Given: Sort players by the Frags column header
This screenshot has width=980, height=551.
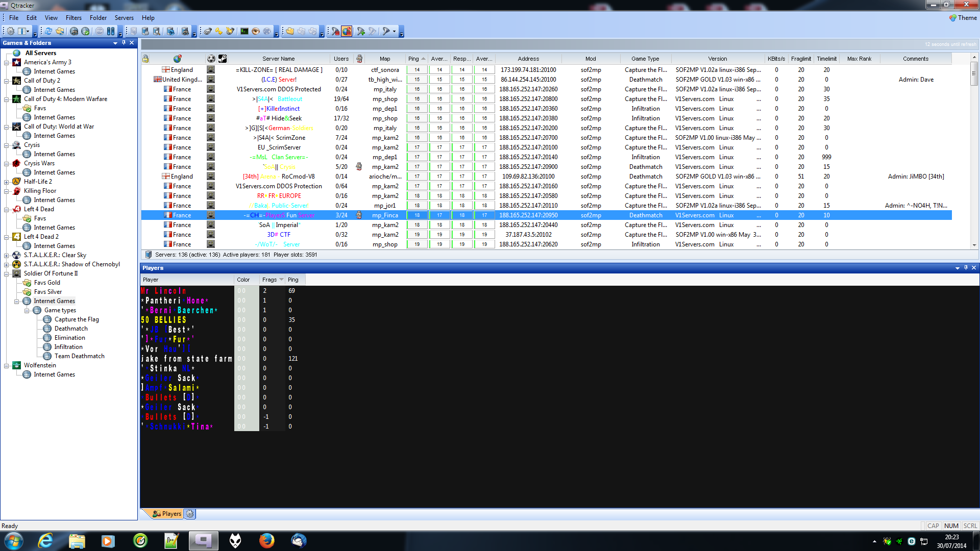Looking at the screenshot, I should pyautogui.click(x=272, y=280).
